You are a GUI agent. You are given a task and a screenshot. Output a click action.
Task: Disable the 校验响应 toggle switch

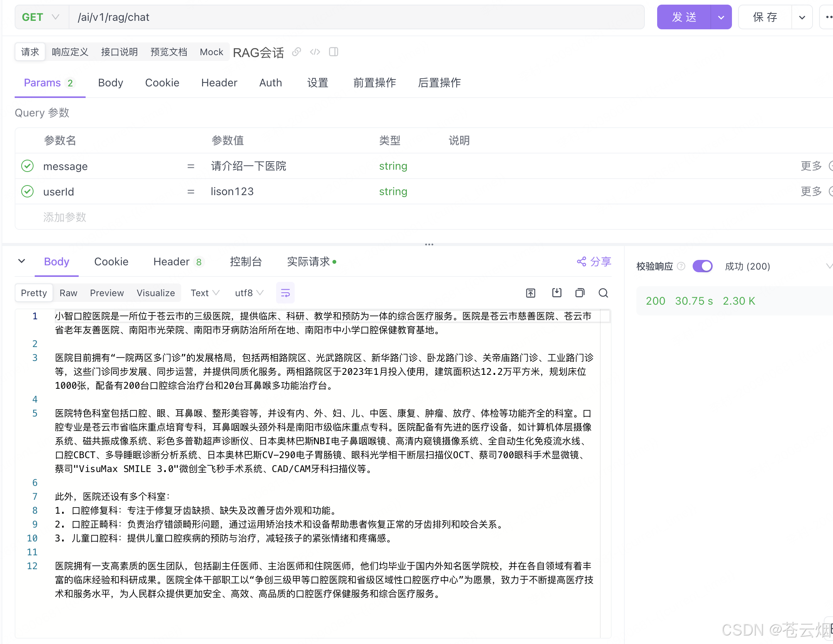pyautogui.click(x=702, y=266)
